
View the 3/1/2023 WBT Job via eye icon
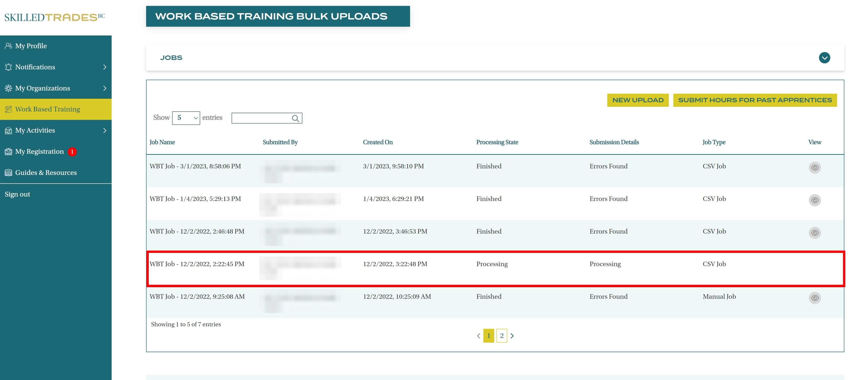[814, 168]
